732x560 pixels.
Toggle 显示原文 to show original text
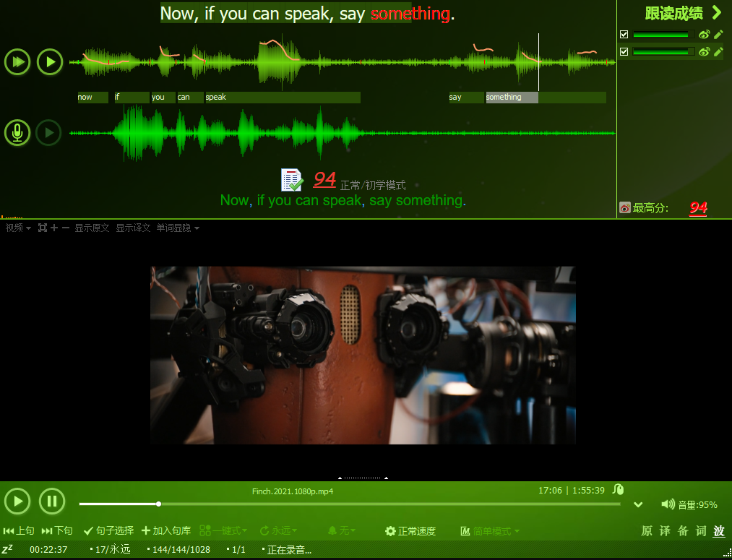point(92,228)
